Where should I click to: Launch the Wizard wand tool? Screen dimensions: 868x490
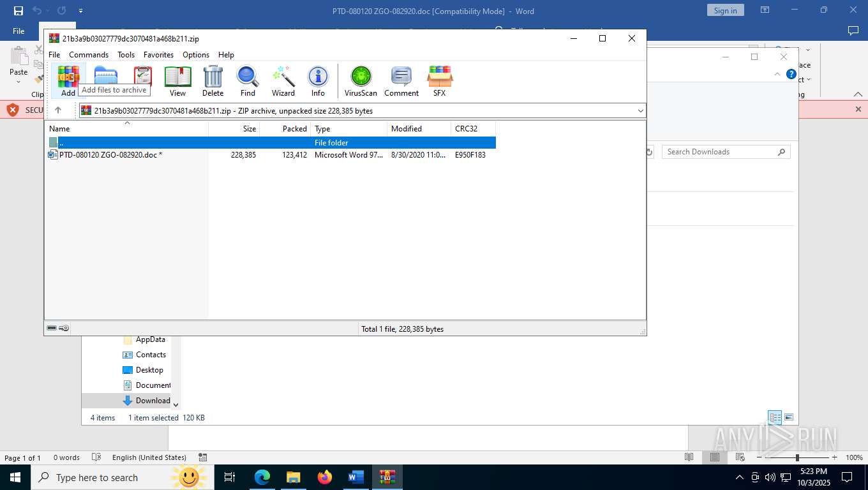[283, 81]
